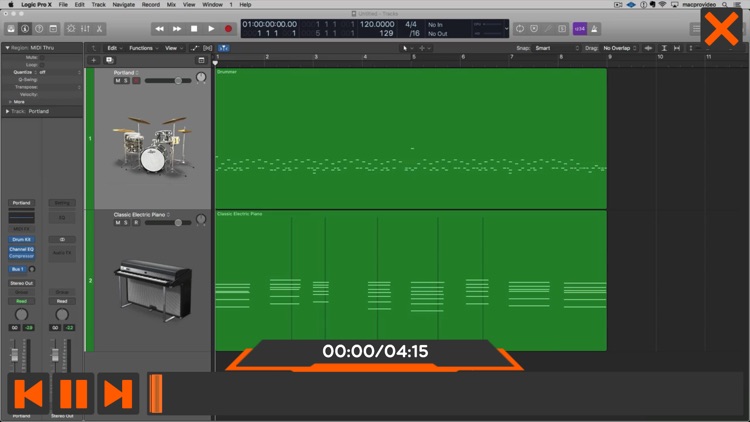
Task: Click the Stop transport button
Action: point(194,29)
